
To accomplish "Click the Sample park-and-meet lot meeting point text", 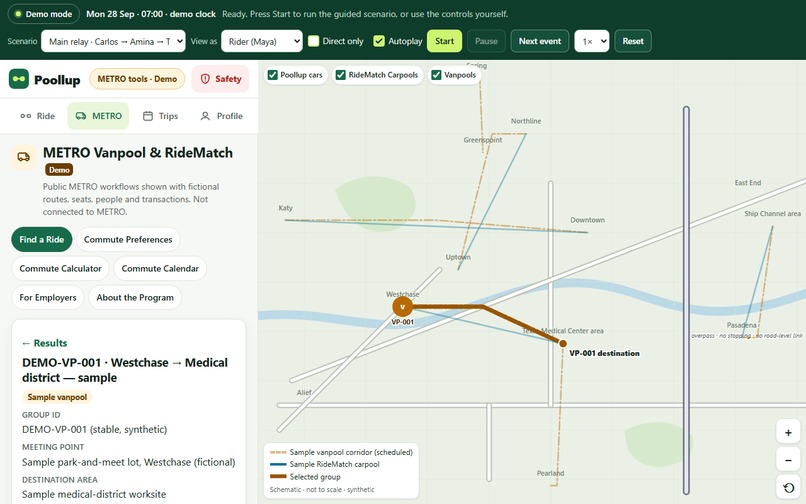I will [129, 462].
